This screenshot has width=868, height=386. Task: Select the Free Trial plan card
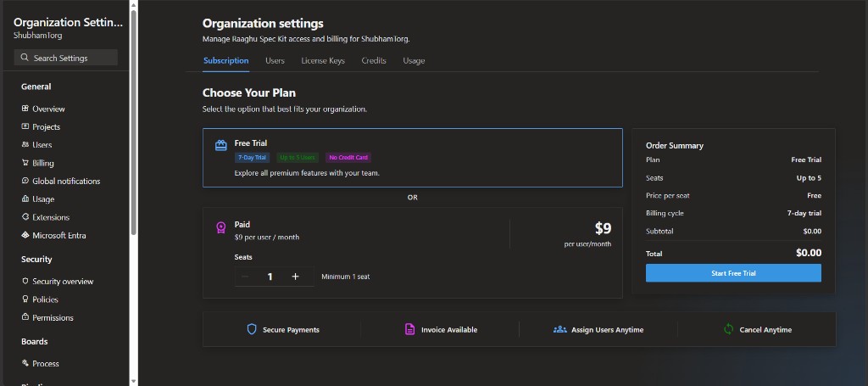413,158
